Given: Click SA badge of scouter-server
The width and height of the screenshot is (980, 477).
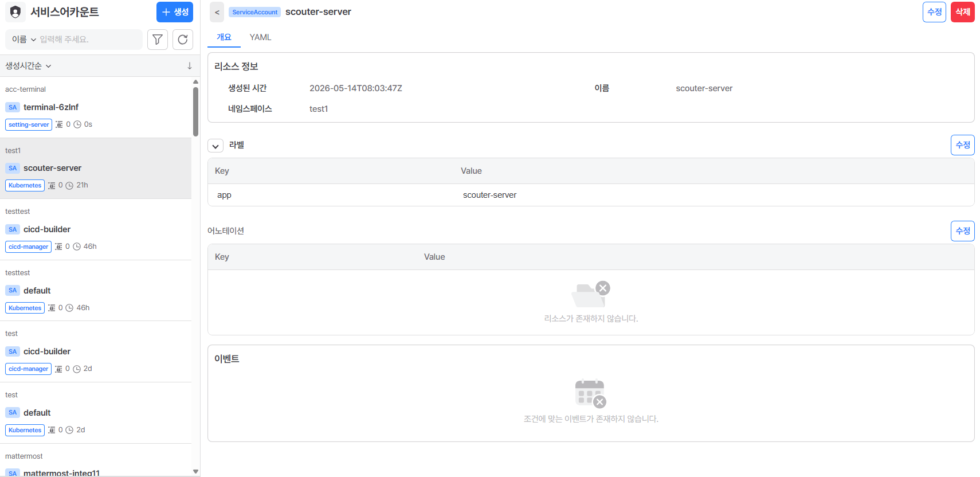Looking at the screenshot, I should 13,168.
